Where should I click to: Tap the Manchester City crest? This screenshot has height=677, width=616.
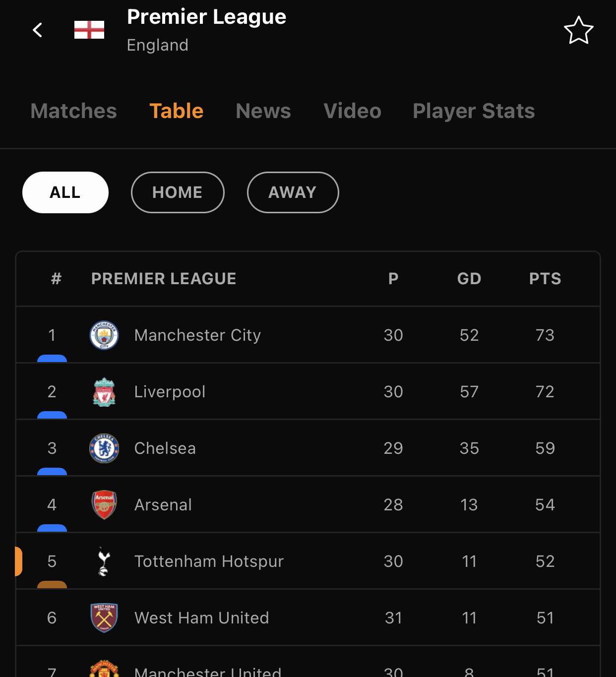[104, 335]
